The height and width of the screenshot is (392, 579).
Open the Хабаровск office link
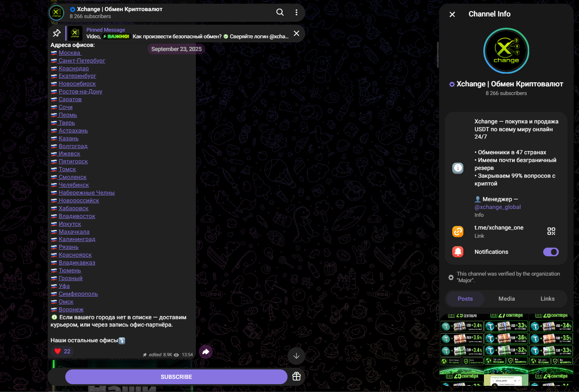74,208
